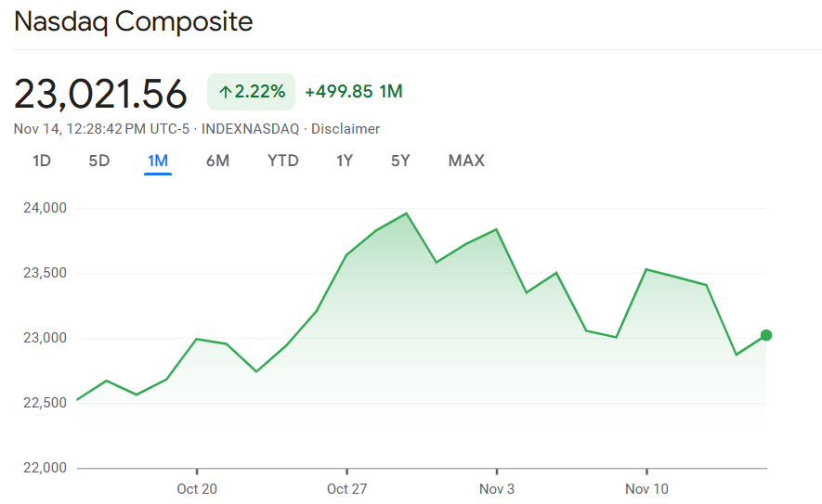Image resolution: width=822 pixels, height=504 pixels.
Task: Click the 2.22% change badge
Action: (251, 92)
